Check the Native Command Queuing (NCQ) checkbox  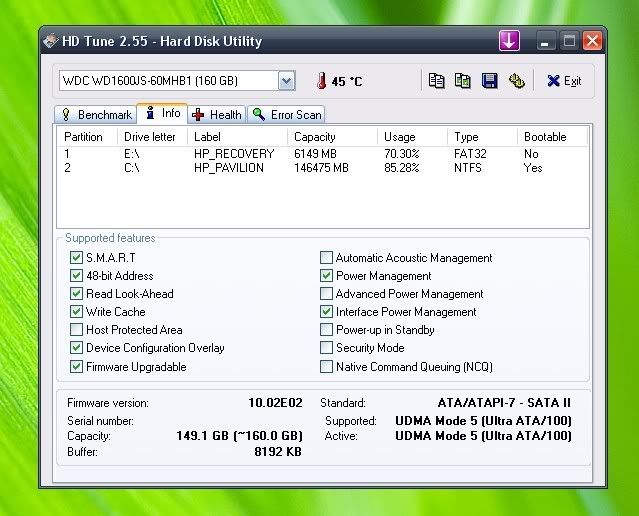326,366
